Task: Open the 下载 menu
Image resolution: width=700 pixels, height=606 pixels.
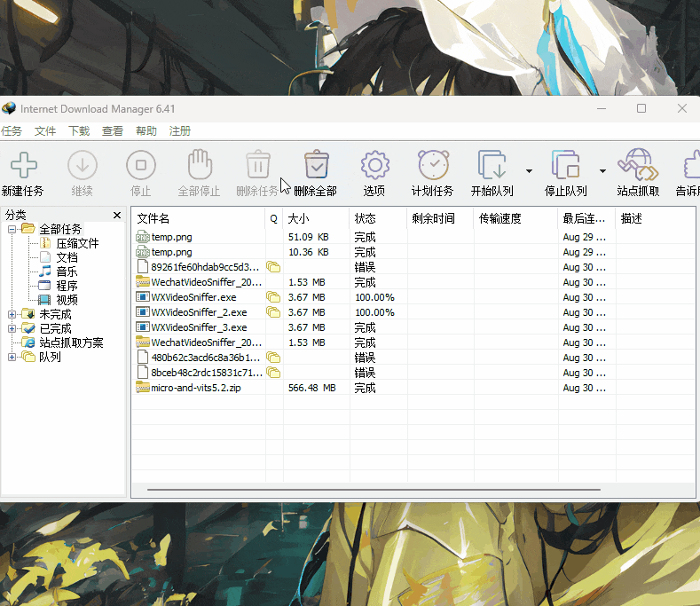Action: pos(79,131)
